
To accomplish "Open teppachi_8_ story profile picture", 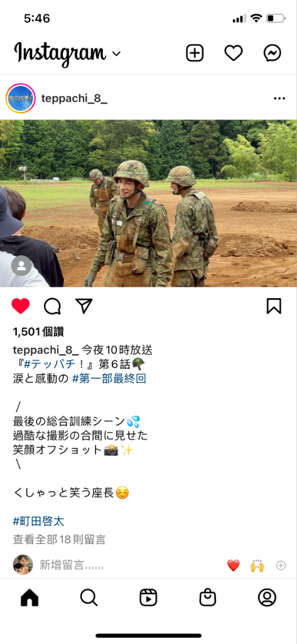I will 21,98.
